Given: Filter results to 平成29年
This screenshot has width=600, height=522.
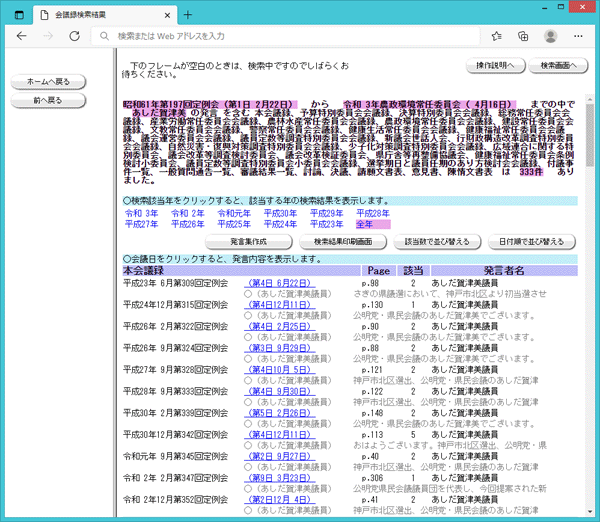Looking at the screenshot, I should [x=326, y=213].
